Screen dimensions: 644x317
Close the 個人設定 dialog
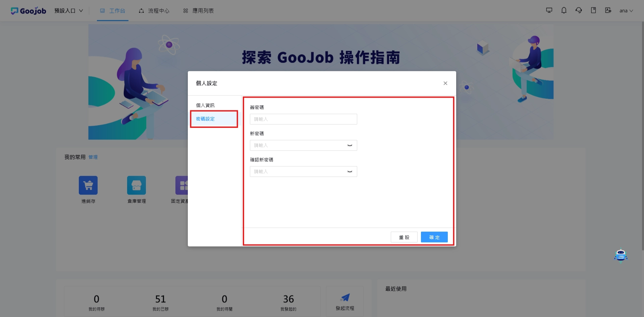(x=445, y=83)
